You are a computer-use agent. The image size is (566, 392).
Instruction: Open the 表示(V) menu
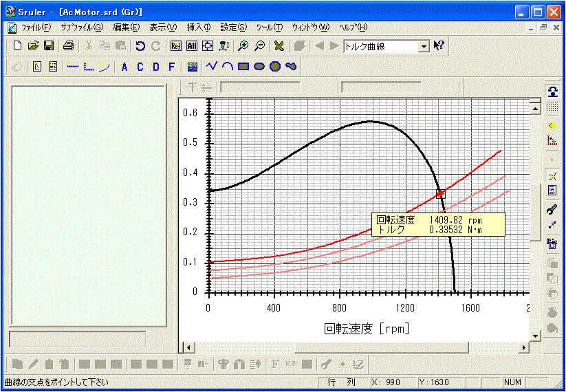point(164,28)
